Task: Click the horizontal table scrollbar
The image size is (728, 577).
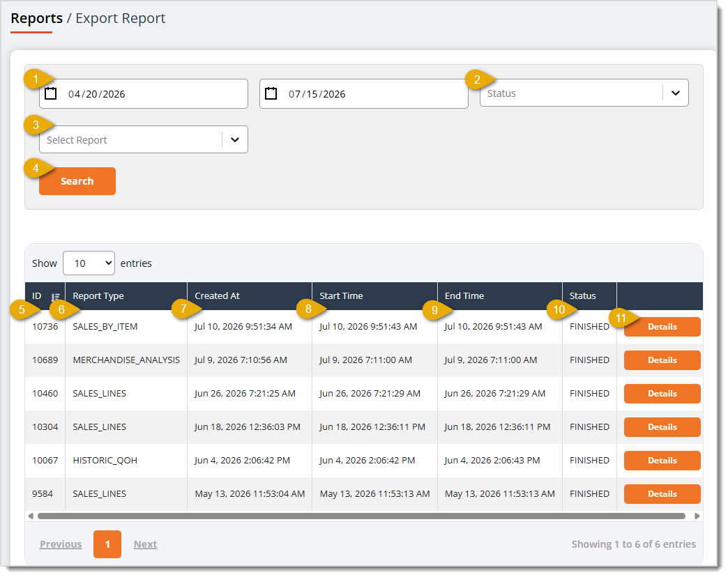Action: click(x=361, y=516)
